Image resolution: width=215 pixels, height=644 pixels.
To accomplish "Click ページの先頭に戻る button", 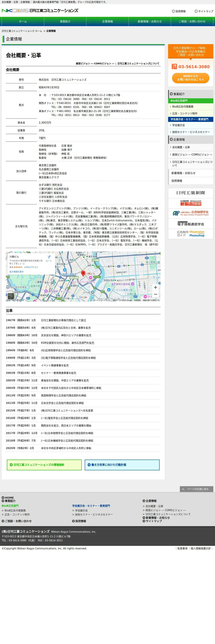I will point(196,489).
